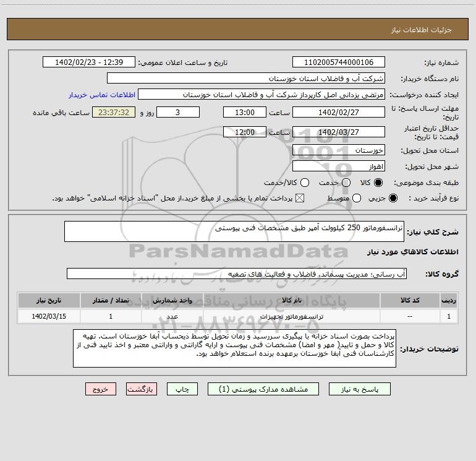
Task: Click the price validity time 12:00 field
Action: click(245, 132)
